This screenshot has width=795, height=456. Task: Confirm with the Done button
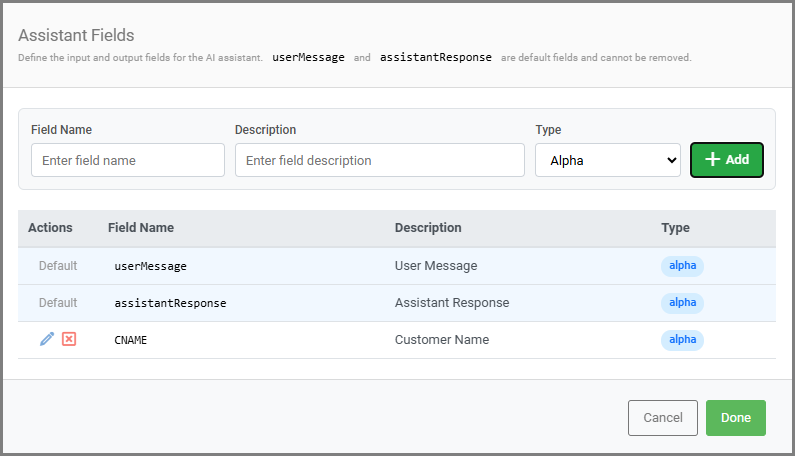(736, 417)
